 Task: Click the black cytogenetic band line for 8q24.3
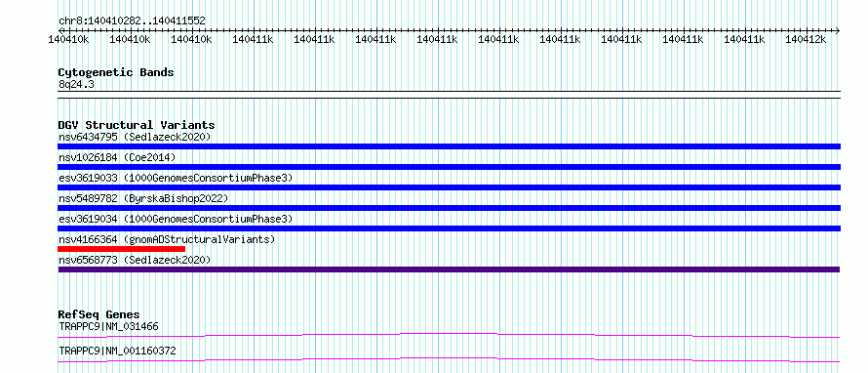pos(449,95)
